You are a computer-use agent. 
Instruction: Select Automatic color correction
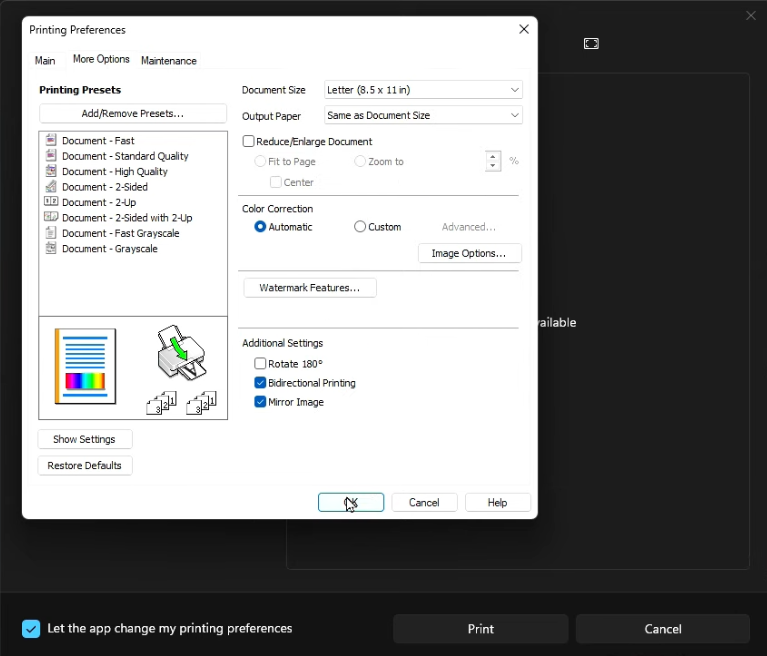[260, 226]
